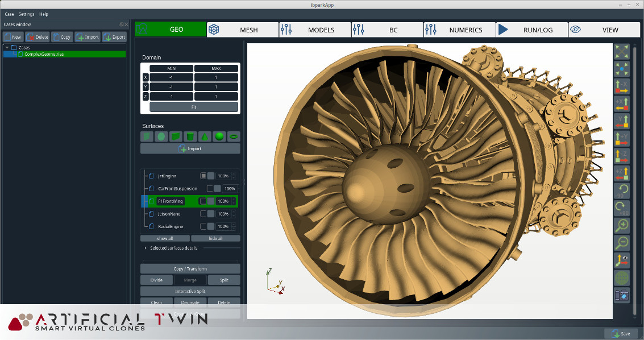Pick the F1FrontWing color swatch
This screenshot has height=340, width=644.
211,201
